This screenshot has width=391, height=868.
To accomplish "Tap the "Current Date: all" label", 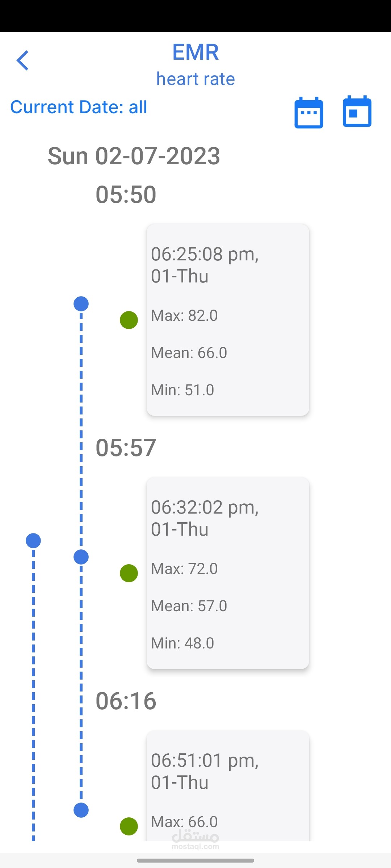I will 79,107.
